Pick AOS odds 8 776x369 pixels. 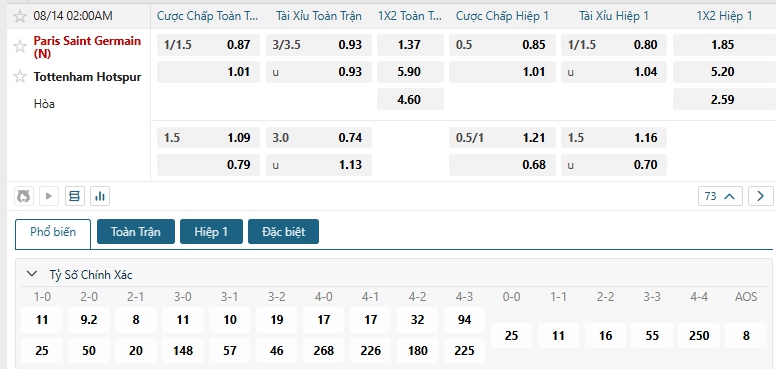click(x=746, y=336)
